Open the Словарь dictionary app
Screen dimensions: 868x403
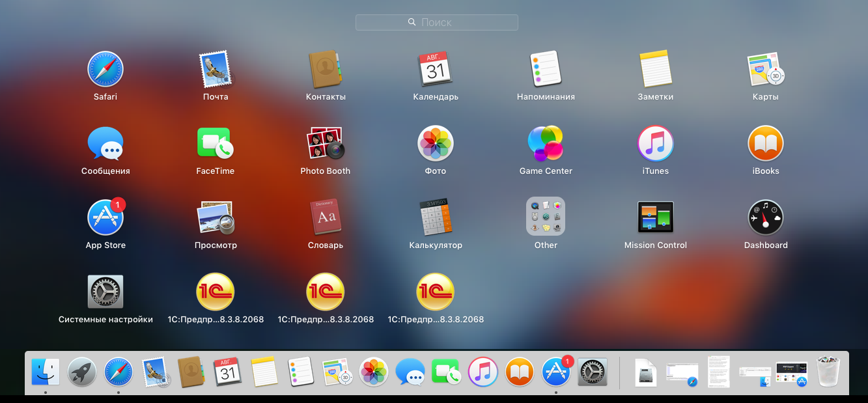coord(325,217)
